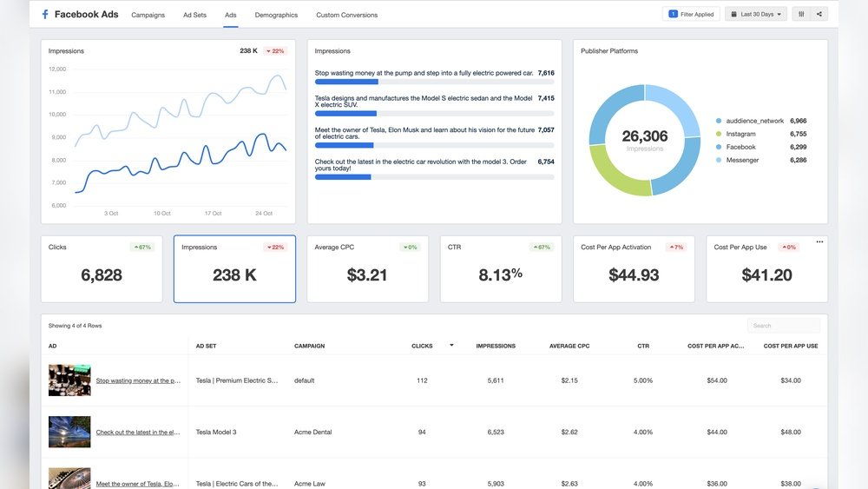Viewport: 868px width, 489px height.
Task: Click the $54.00 cost per activation cell
Action: point(717,380)
